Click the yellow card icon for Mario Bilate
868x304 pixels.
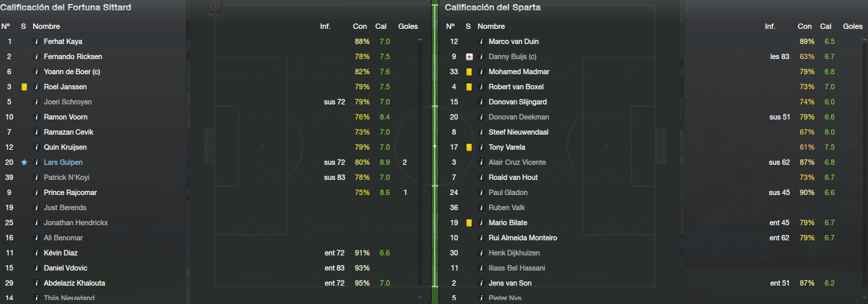[x=469, y=223]
